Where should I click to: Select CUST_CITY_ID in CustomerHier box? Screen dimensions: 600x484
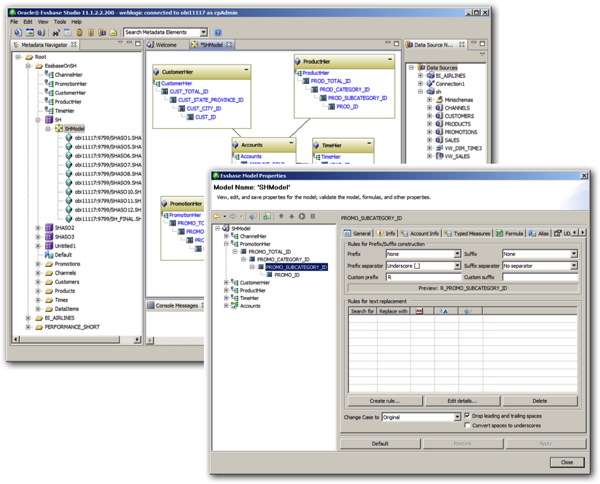click(204, 109)
